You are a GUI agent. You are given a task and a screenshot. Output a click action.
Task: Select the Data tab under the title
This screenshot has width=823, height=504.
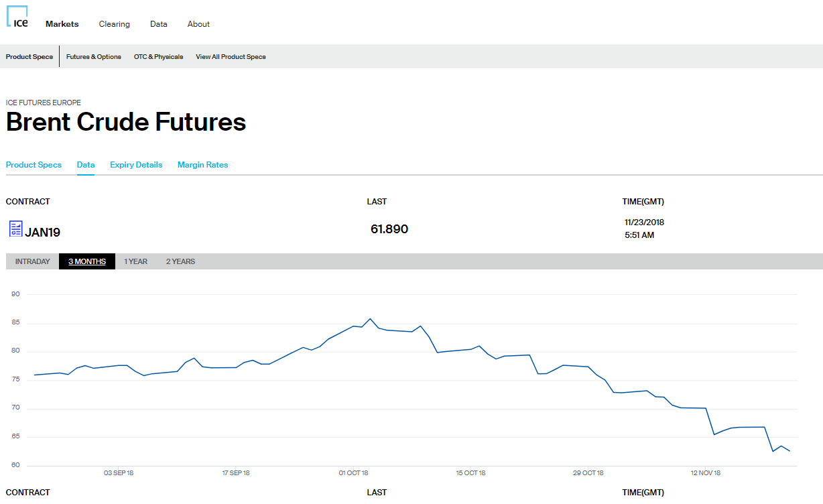point(86,165)
